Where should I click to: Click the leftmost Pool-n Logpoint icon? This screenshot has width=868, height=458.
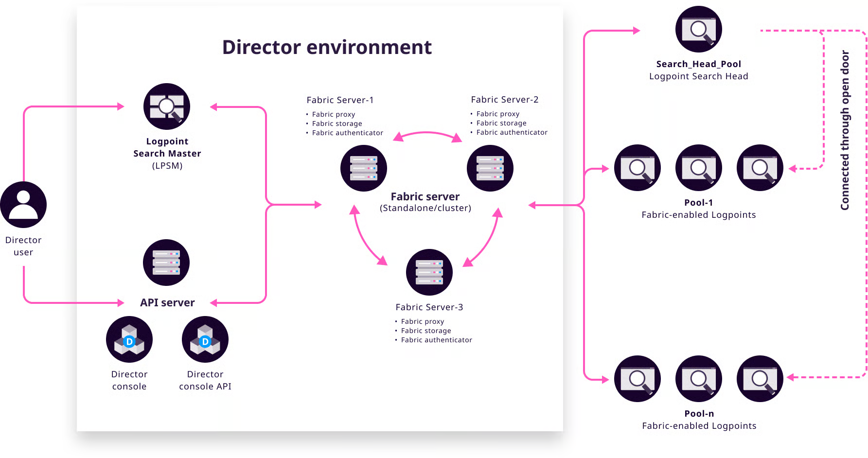pyautogui.click(x=637, y=379)
